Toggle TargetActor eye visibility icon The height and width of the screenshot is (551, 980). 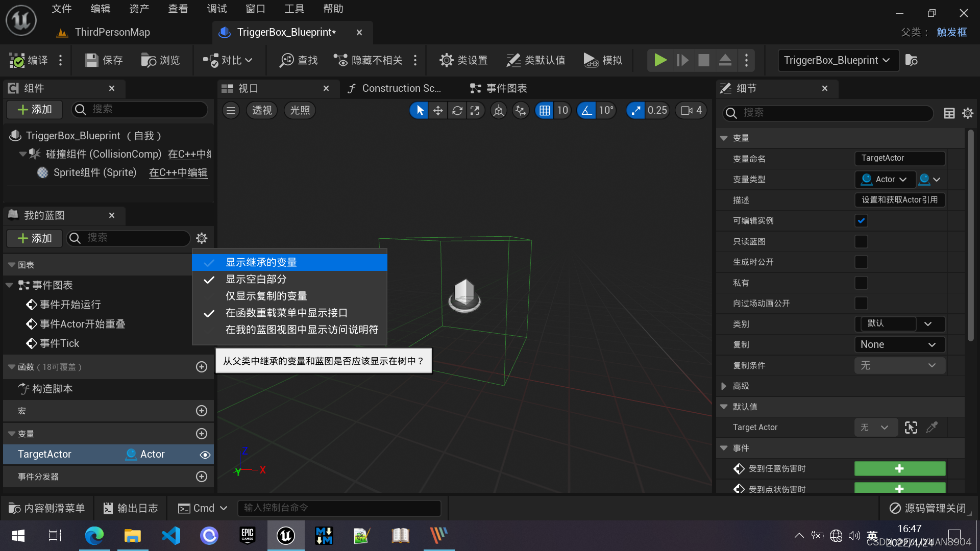pos(205,455)
